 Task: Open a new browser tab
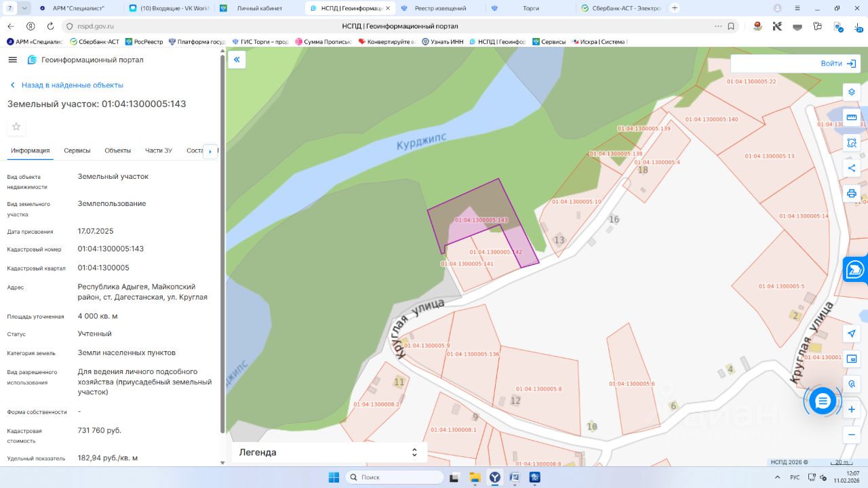click(675, 8)
